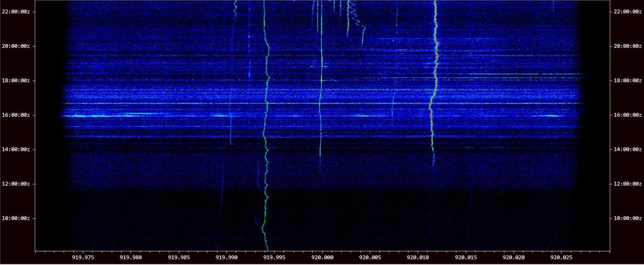The image size is (644, 265).
Task: Click the 920.020 frequency axis label
Action: 513,257
